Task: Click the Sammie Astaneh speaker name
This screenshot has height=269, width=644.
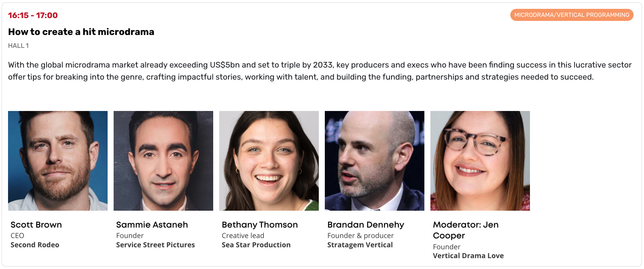Action: (x=152, y=225)
